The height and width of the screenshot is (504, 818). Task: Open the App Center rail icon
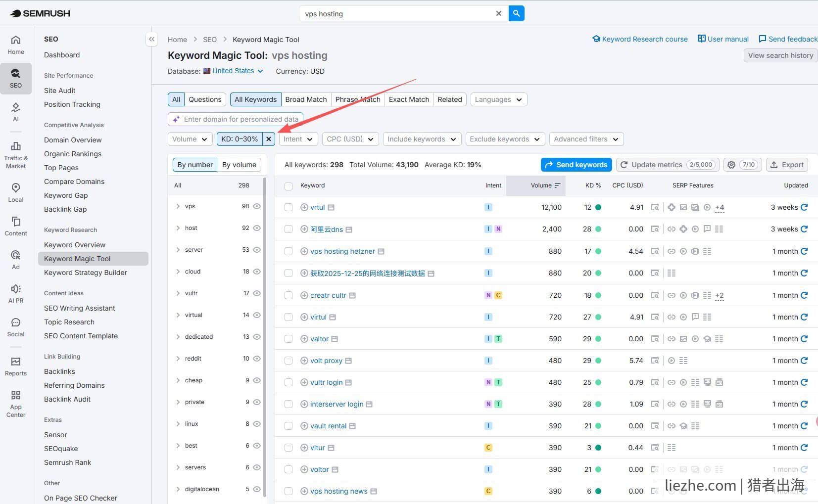[x=16, y=403]
